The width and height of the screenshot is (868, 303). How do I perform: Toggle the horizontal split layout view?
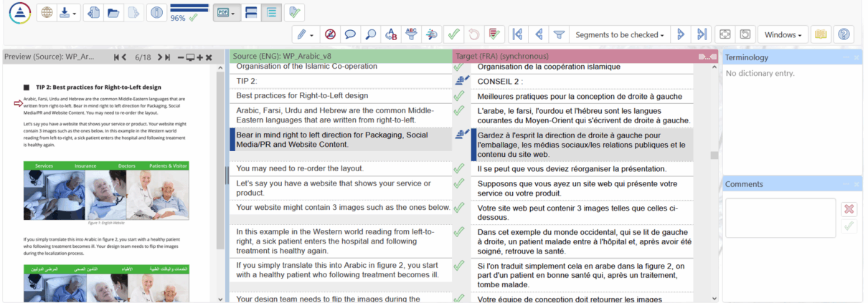[x=251, y=13]
